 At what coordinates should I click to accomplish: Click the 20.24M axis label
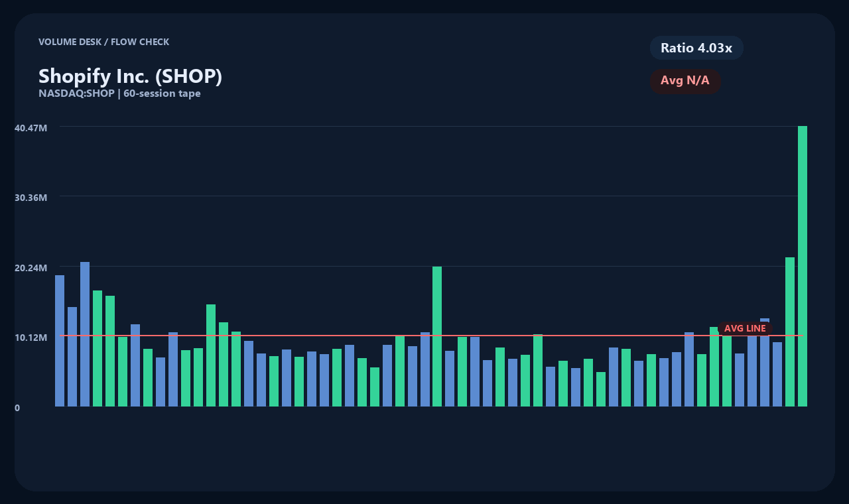click(x=31, y=268)
